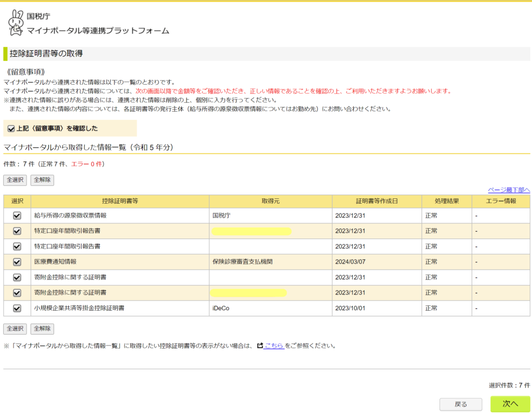Jump down via the ページ最下部へ link
The image size is (532, 414).
pyautogui.click(x=509, y=190)
